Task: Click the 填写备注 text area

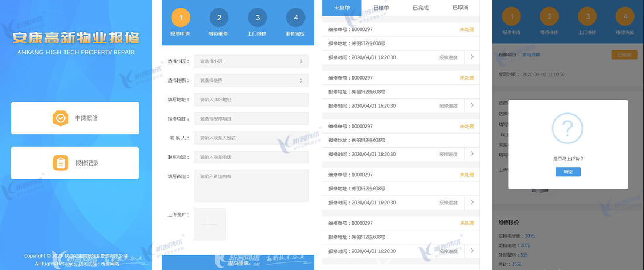Action: click(251, 186)
